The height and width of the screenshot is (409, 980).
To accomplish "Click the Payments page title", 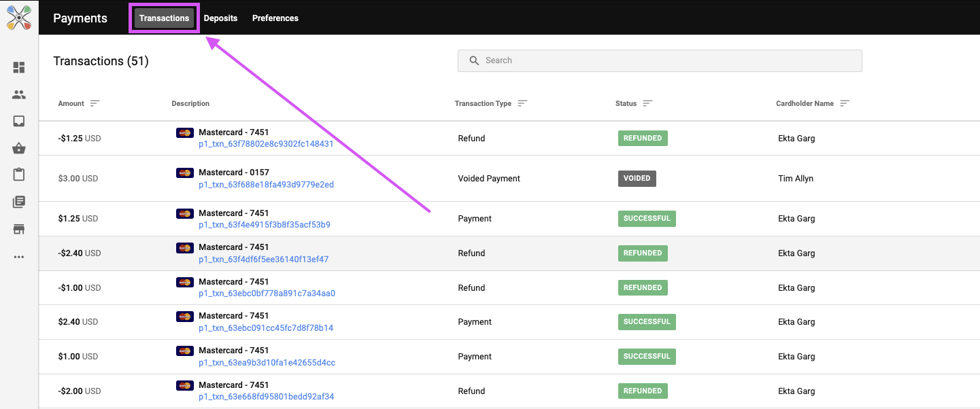I will point(80,18).
